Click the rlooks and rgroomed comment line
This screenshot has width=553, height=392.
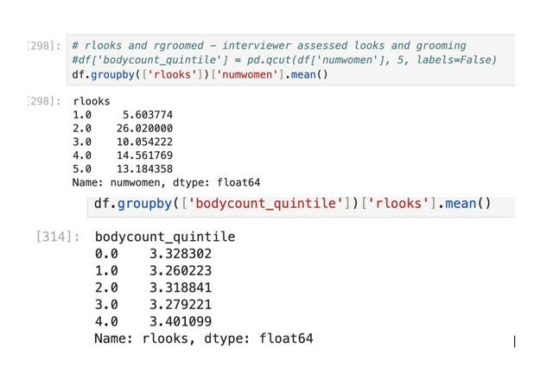[269, 46]
